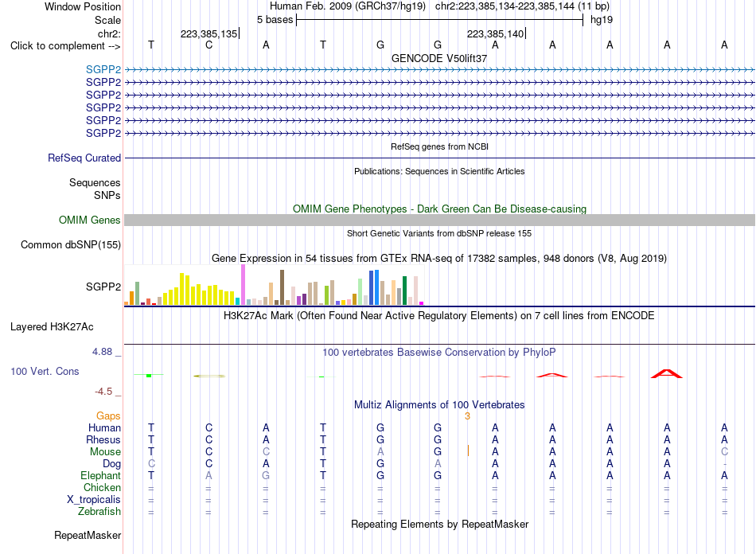This screenshot has width=756, height=554.
Task: Click the dark-green bar in GTEx SGPP2 chart
Action: pyautogui.click(x=404, y=291)
